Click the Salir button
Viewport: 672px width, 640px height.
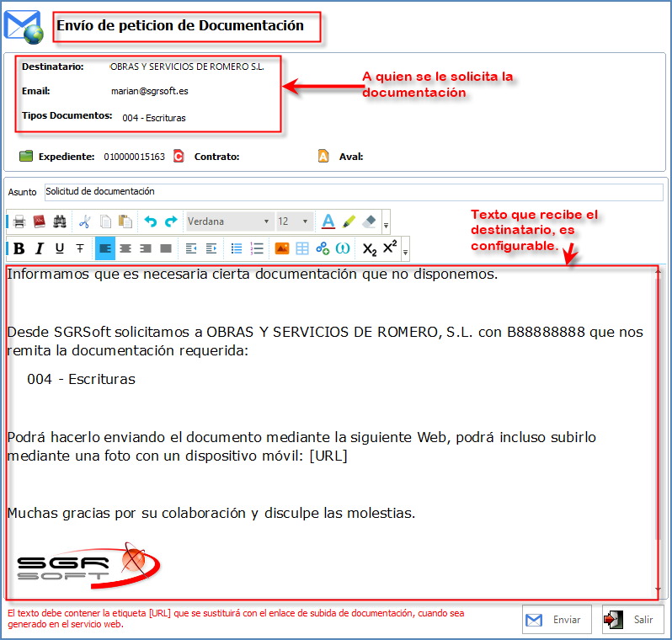632,620
